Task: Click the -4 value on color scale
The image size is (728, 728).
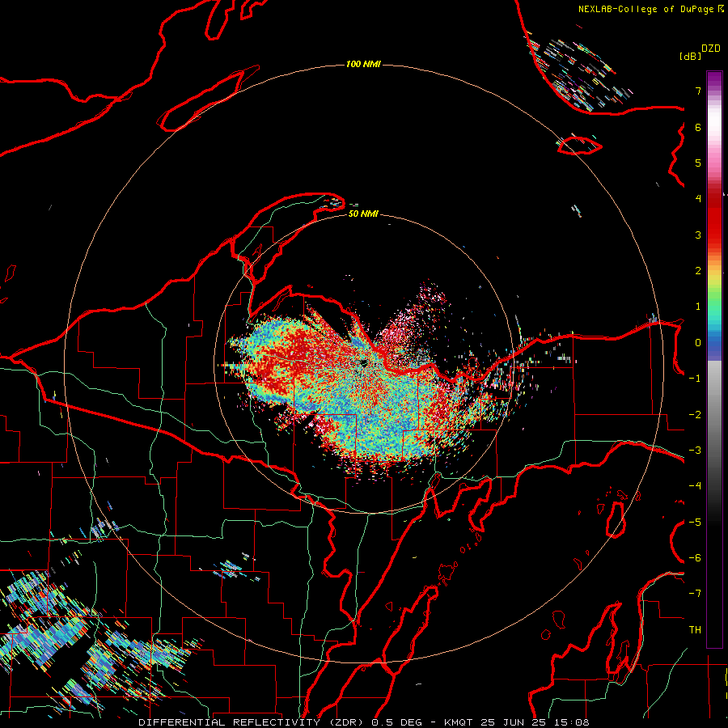Action: 695,486
